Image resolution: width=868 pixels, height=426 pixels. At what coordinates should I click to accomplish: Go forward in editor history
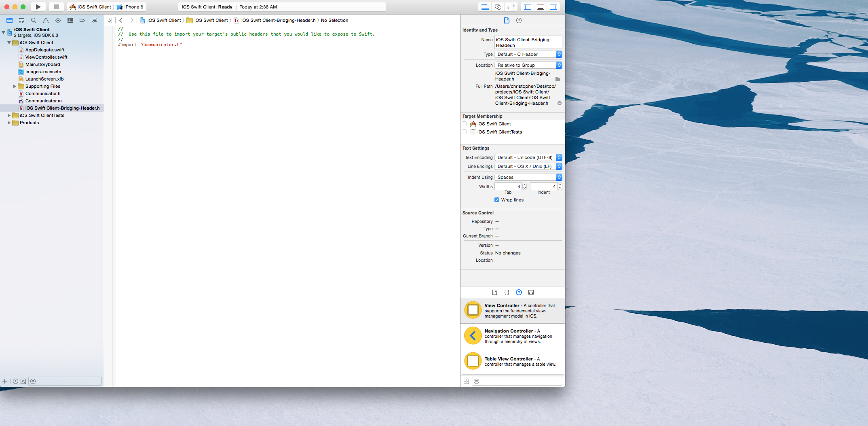click(131, 20)
